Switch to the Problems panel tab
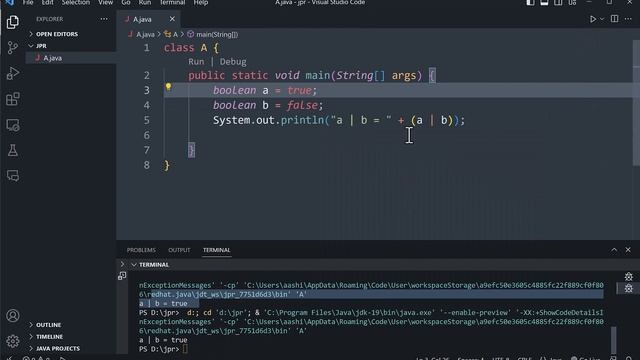The height and width of the screenshot is (360, 640). [141, 250]
